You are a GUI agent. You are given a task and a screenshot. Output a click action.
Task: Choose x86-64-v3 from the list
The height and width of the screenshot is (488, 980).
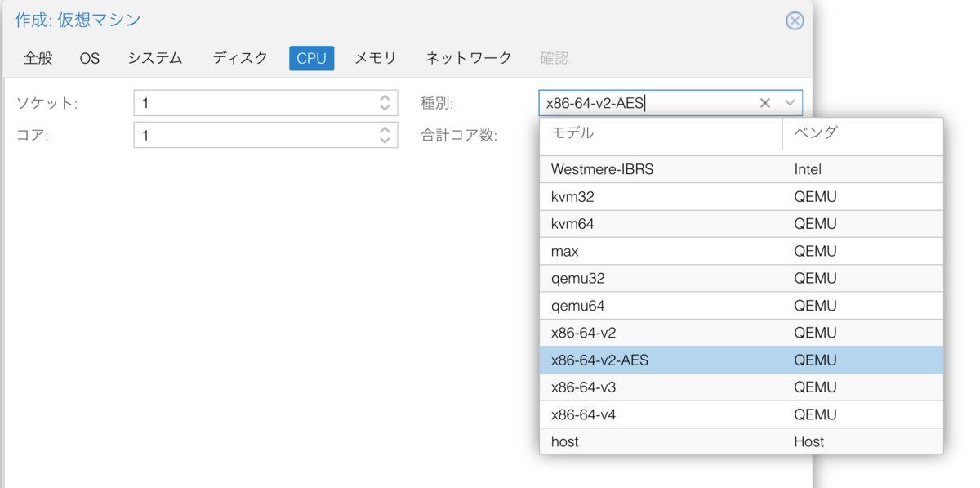click(x=583, y=387)
